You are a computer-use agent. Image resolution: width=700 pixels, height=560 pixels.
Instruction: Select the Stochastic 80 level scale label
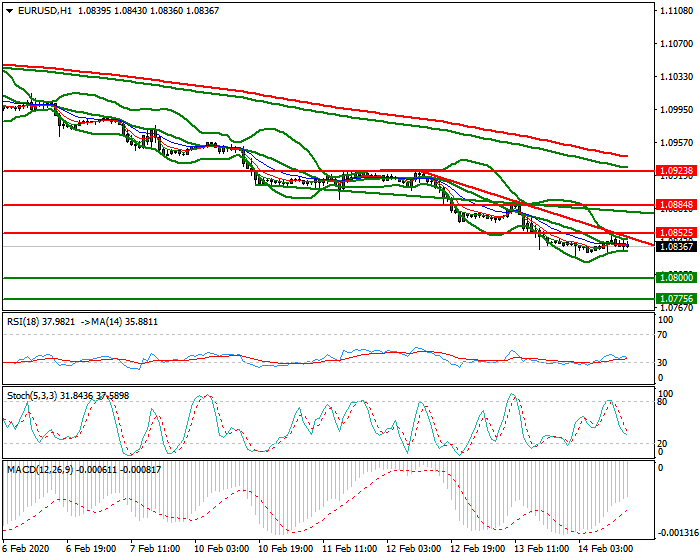[663, 402]
